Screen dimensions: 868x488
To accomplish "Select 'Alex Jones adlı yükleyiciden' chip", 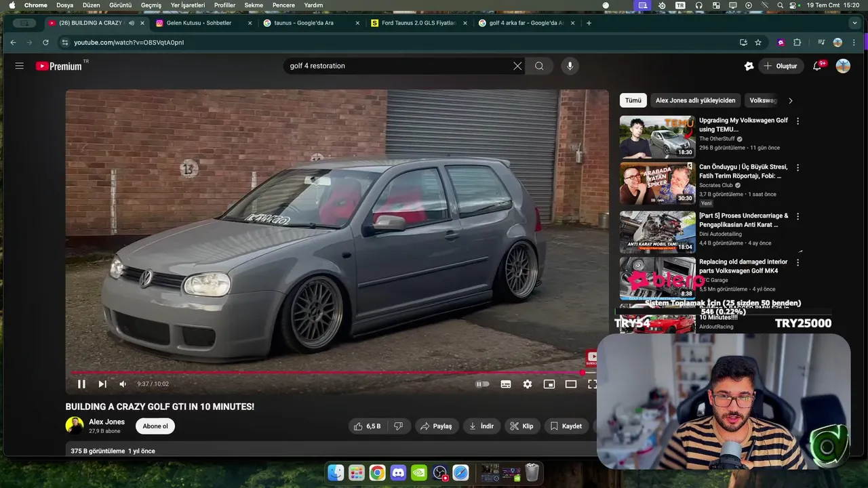I will click(695, 100).
